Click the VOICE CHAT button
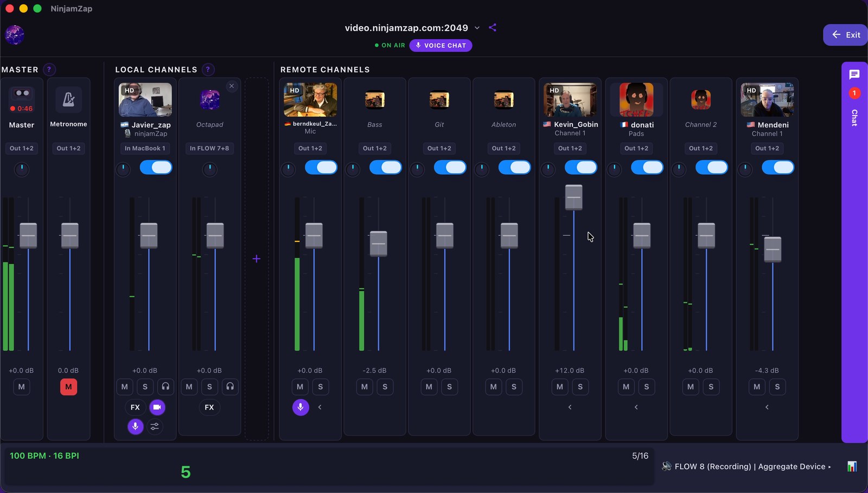 pyautogui.click(x=441, y=46)
